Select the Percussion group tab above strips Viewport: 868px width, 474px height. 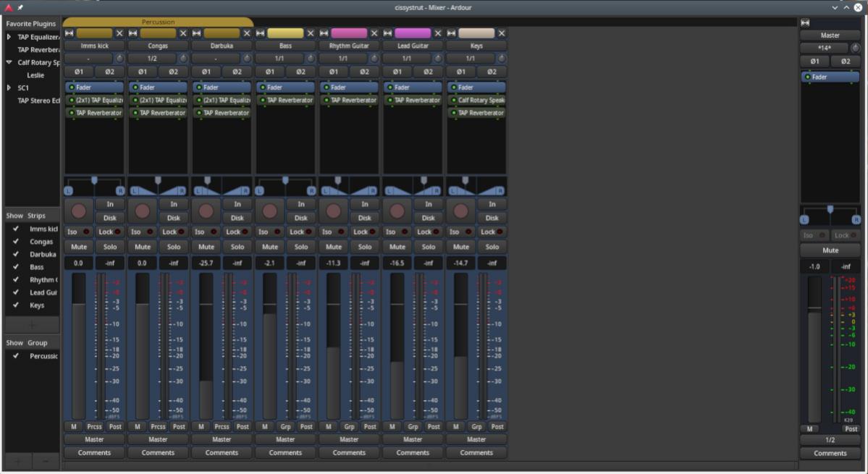tap(158, 22)
